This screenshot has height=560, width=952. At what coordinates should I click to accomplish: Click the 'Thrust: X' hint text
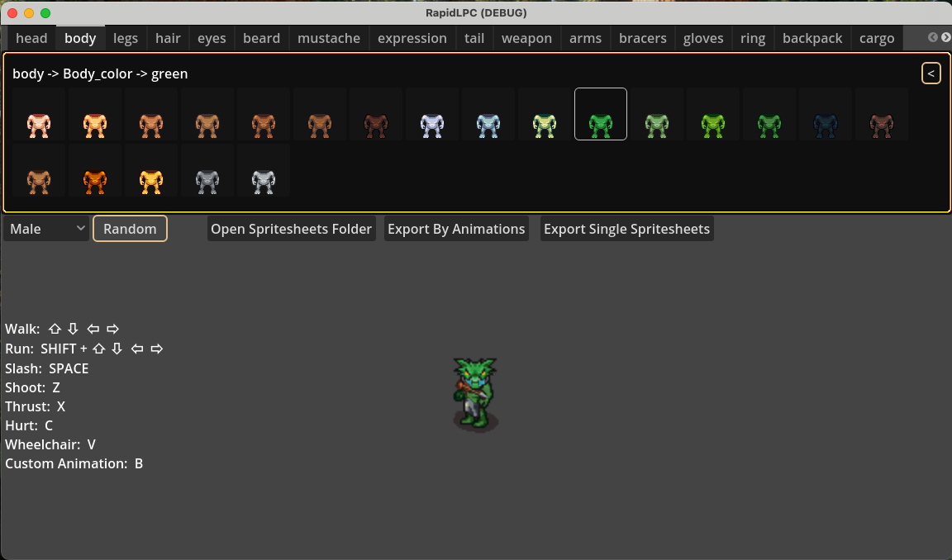click(x=36, y=406)
